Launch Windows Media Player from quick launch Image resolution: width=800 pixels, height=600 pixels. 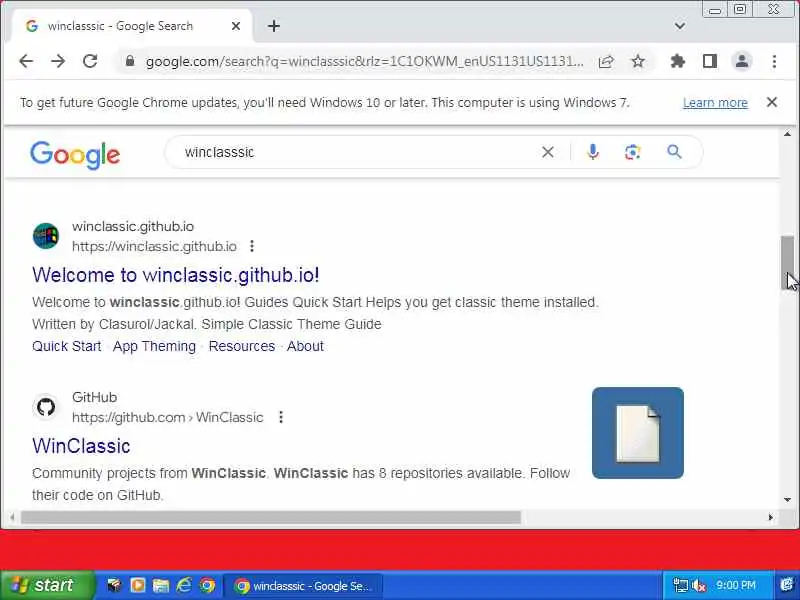(x=137, y=585)
